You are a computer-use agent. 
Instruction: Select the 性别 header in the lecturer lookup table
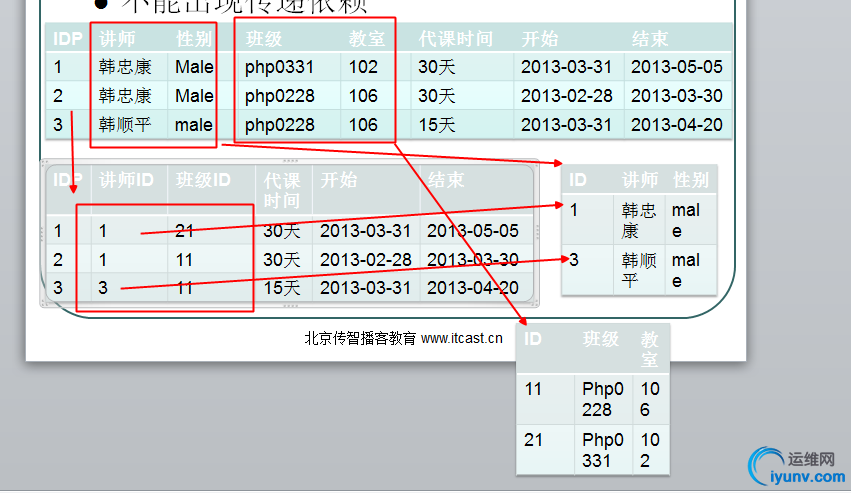click(x=691, y=180)
